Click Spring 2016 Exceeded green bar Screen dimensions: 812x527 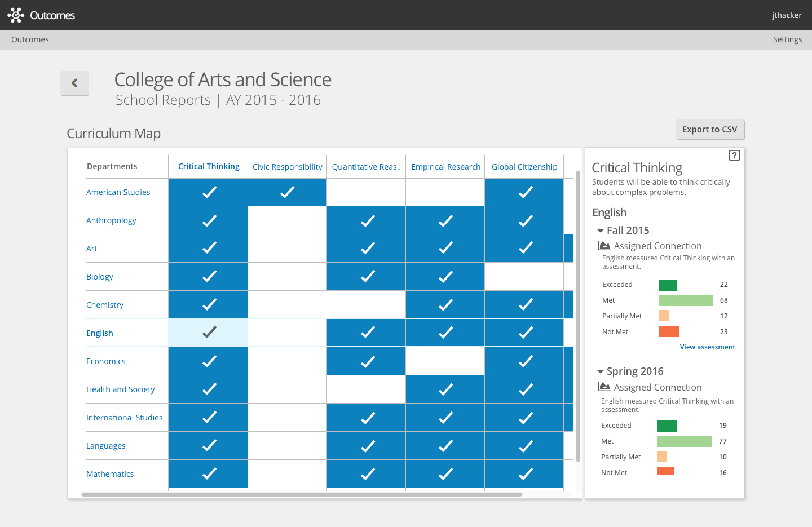pos(667,426)
